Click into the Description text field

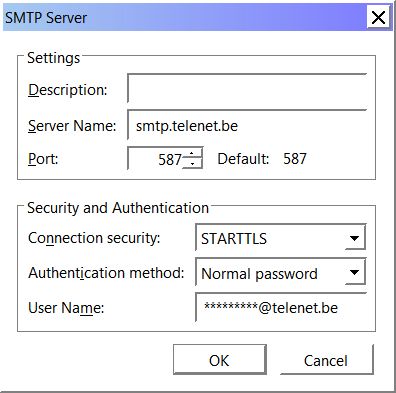tap(247, 88)
